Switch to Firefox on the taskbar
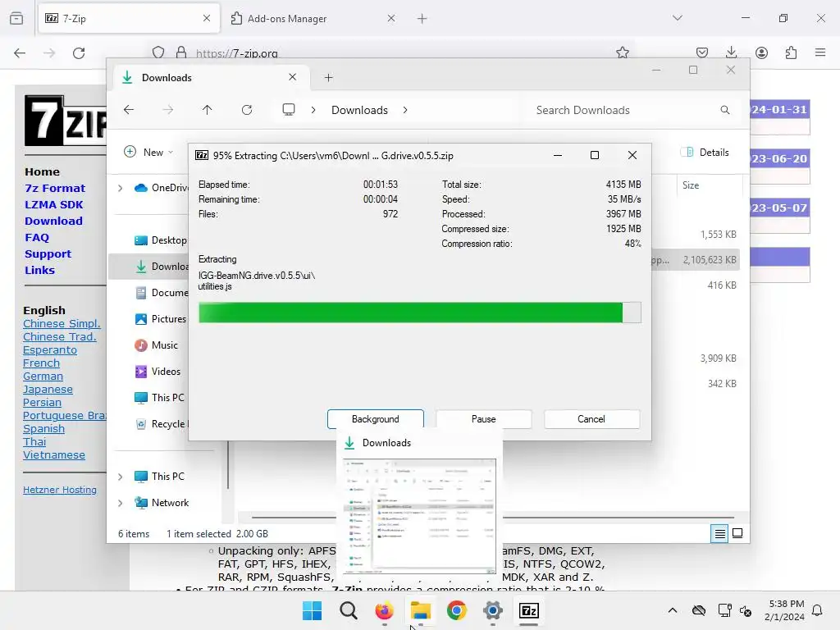Screen dimensions: 840x630 tap(384, 610)
